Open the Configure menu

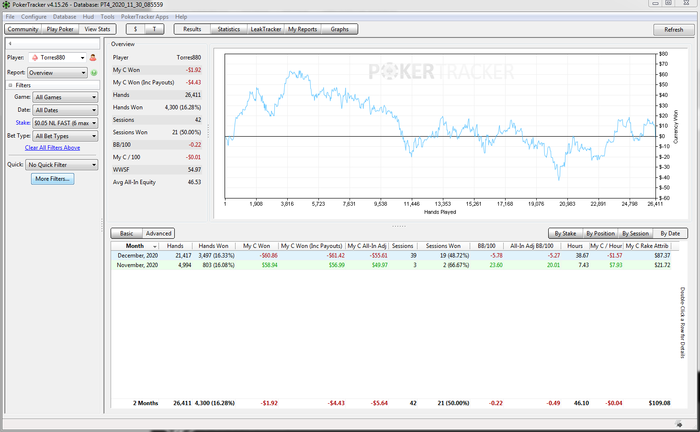[x=34, y=17]
